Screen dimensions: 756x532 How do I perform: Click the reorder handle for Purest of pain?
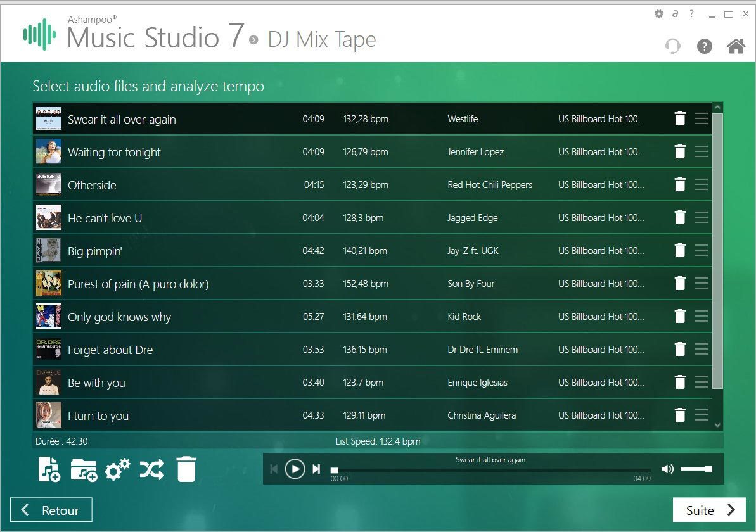(x=701, y=283)
